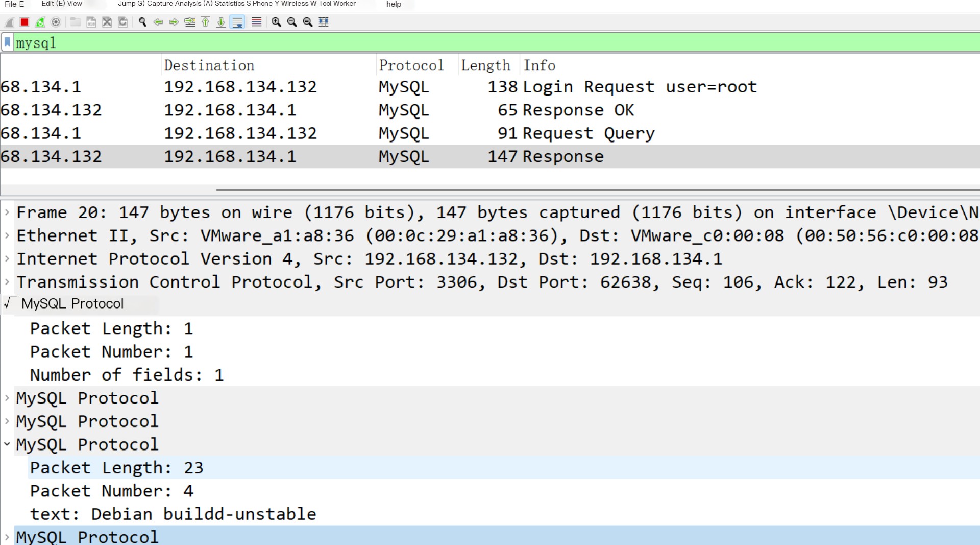
Task: Stop the running capture with red square
Action: (x=24, y=22)
